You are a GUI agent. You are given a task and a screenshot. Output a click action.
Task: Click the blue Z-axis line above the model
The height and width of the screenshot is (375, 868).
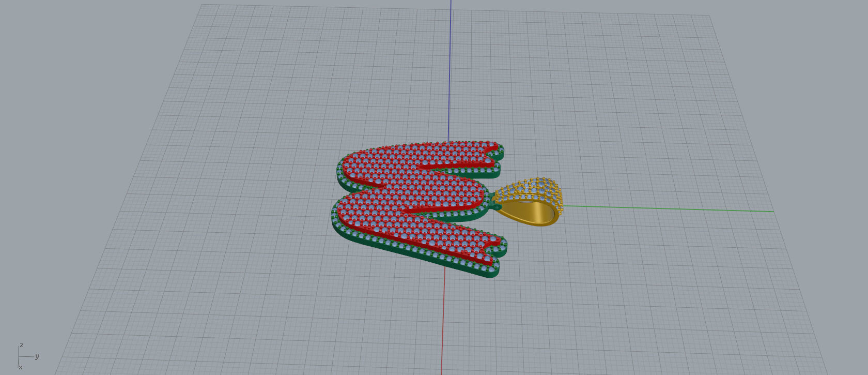[450, 70]
